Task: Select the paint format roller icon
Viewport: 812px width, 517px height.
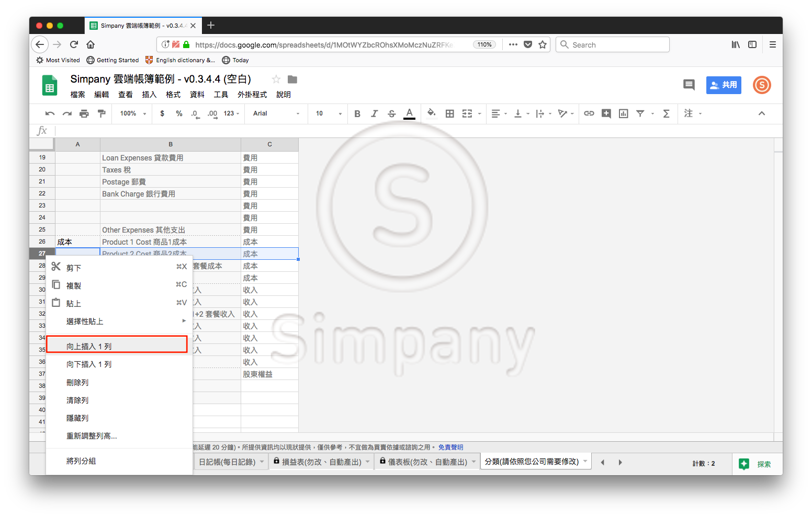Action: tap(101, 113)
